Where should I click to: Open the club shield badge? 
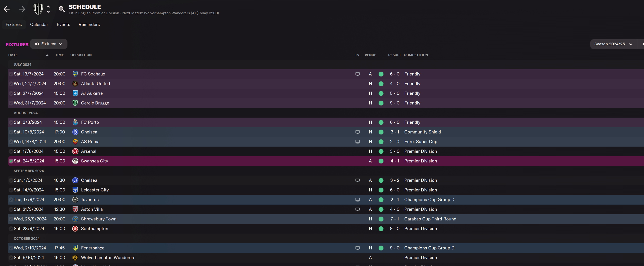pyautogui.click(x=38, y=9)
